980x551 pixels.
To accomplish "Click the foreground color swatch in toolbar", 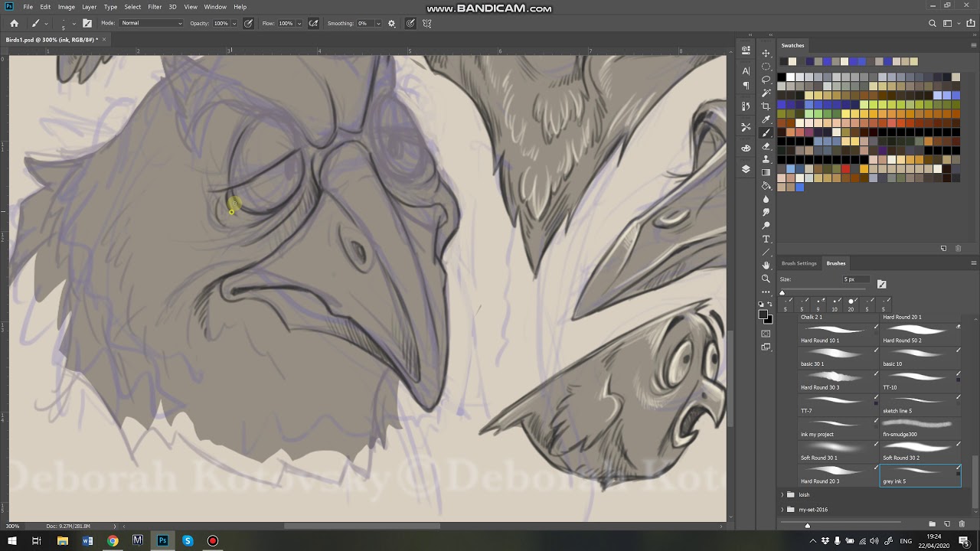I will pyautogui.click(x=763, y=315).
